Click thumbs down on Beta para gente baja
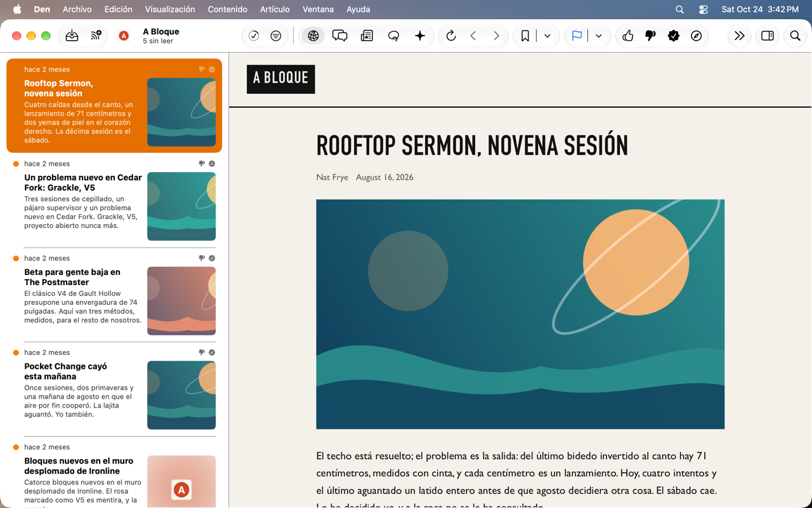812x508 pixels. pos(202,258)
